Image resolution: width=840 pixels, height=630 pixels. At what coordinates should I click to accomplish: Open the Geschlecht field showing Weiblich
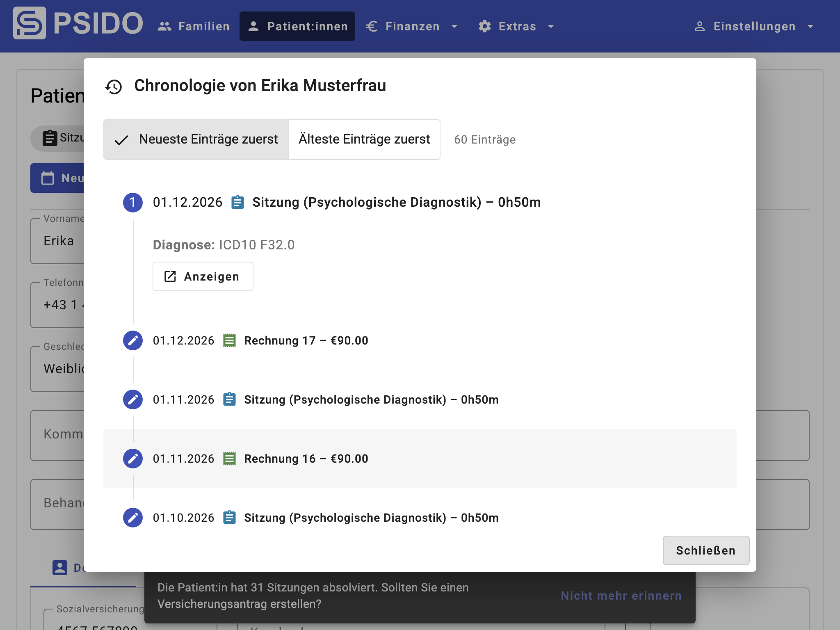tap(57, 369)
